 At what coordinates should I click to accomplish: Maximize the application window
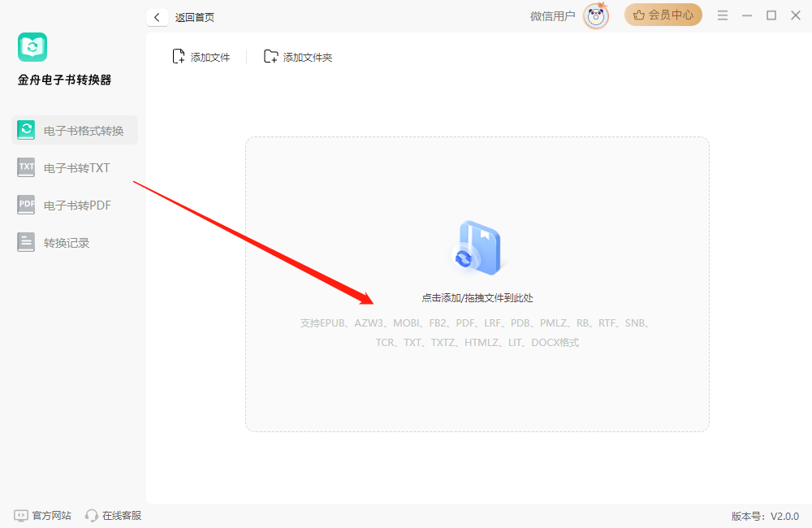click(x=771, y=15)
